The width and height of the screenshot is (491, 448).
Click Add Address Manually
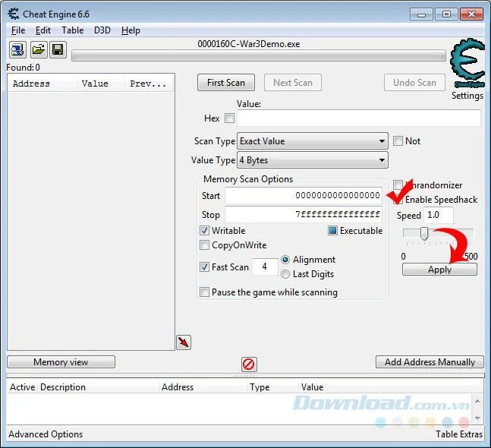click(430, 362)
